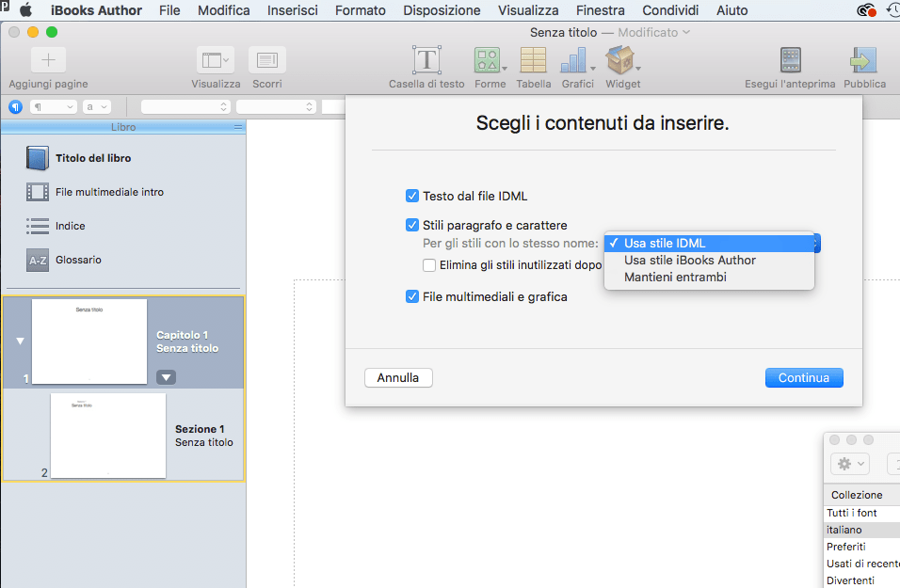900x588 pixels.
Task: Open the Formato menu
Action: pos(361,10)
